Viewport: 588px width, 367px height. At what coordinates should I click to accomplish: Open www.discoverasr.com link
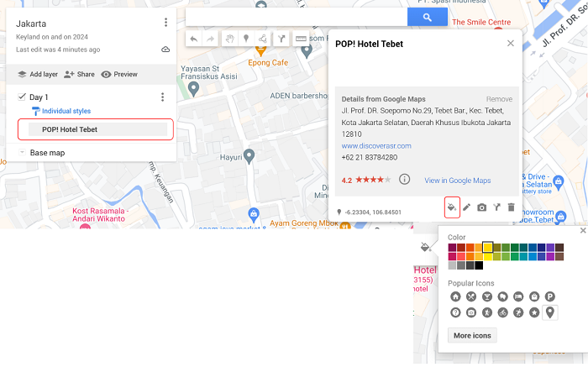coord(376,146)
